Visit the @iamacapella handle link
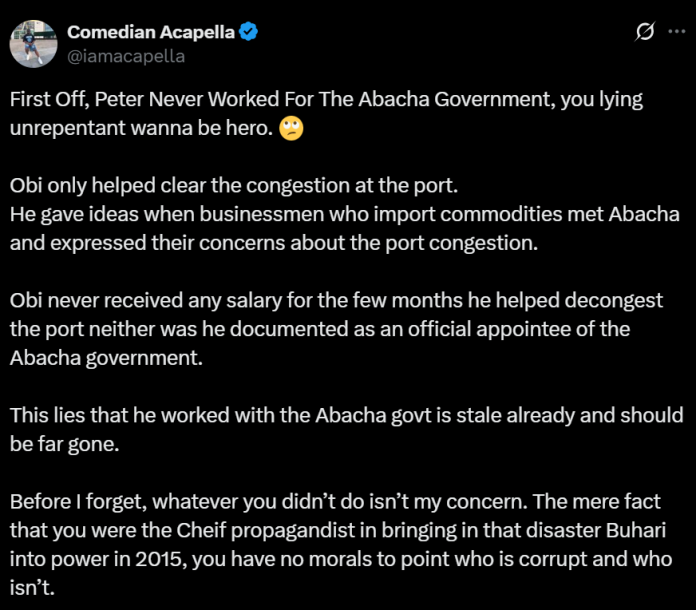 tap(126, 56)
